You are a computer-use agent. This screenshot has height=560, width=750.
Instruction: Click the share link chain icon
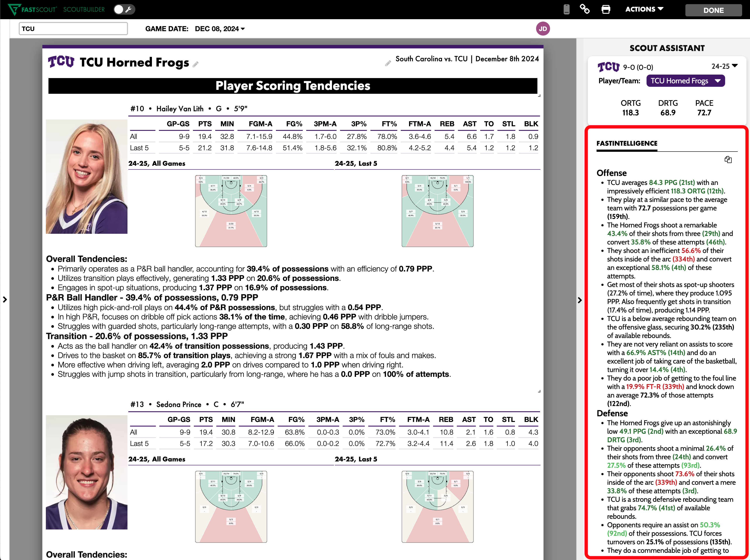tap(585, 9)
